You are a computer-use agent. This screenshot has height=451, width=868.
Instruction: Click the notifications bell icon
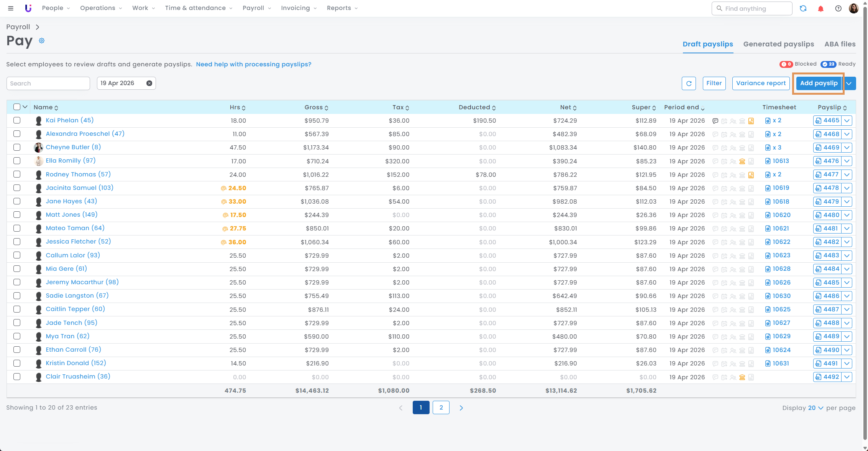[820, 8]
